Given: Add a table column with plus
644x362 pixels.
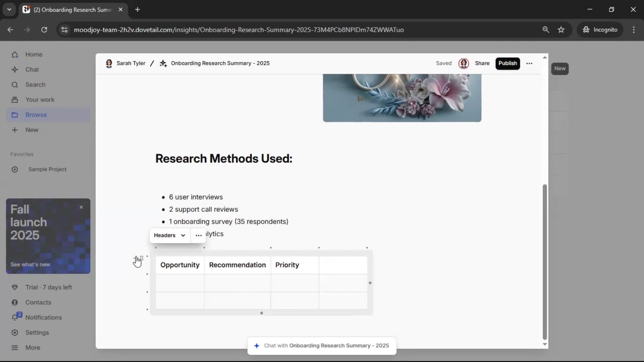Looking at the screenshot, I should click(x=370, y=283).
